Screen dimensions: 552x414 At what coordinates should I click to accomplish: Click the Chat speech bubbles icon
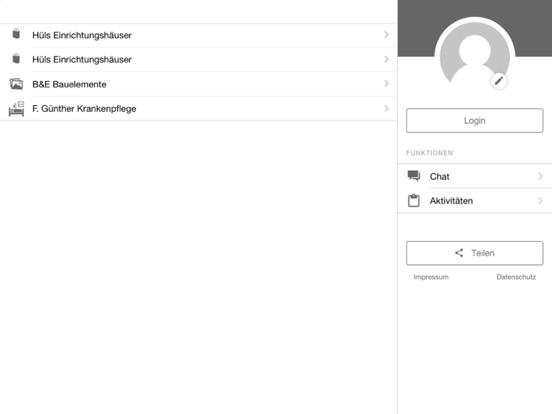click(414, 176)
